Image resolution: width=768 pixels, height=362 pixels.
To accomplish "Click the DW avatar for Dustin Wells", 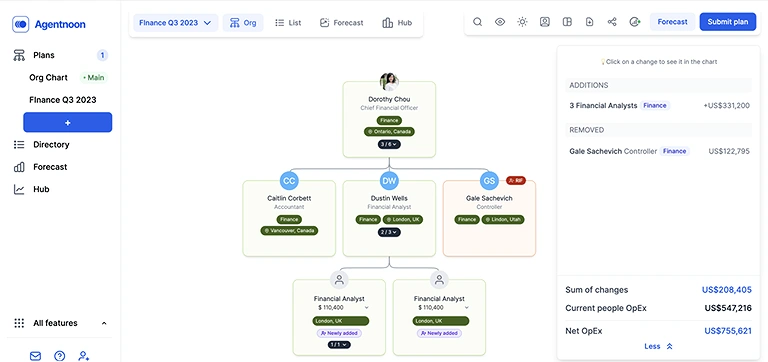I will (389, 181).
